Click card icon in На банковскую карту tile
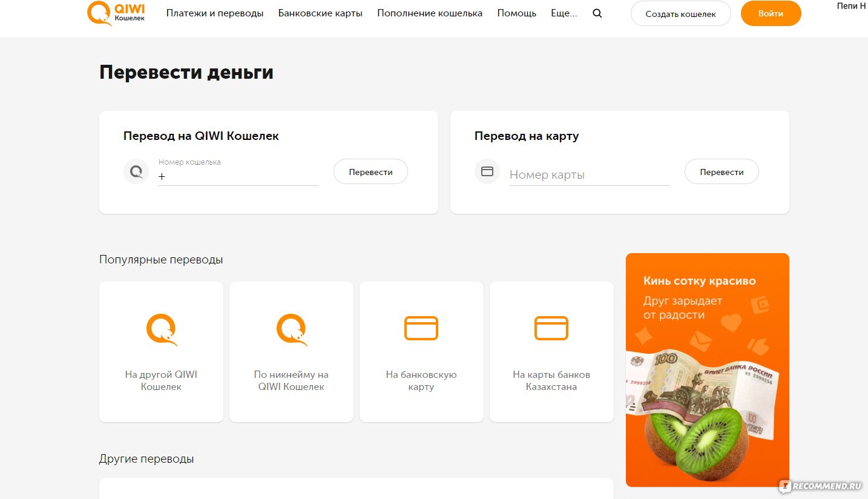Screen dimensions: 868x499 pyautogui.click(x=421, y=328)
